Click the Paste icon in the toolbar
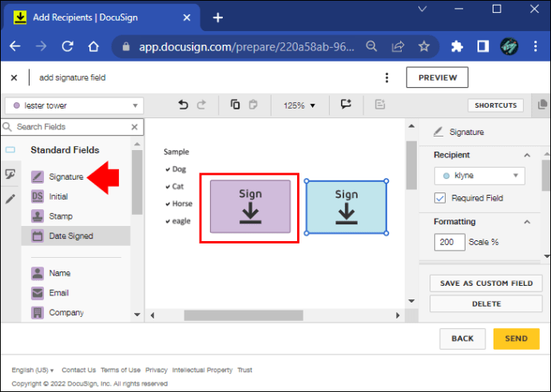The image size is (551, 392). (253, 105)
